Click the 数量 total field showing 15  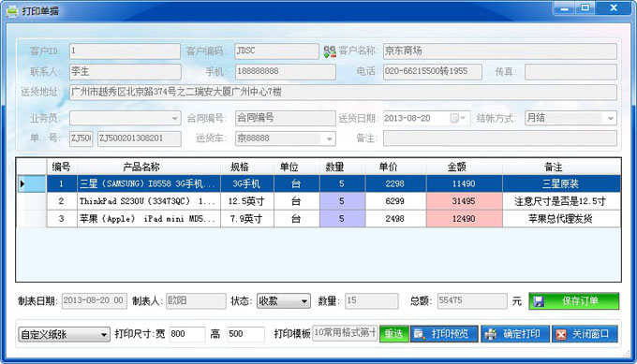(x=371, y=301)
